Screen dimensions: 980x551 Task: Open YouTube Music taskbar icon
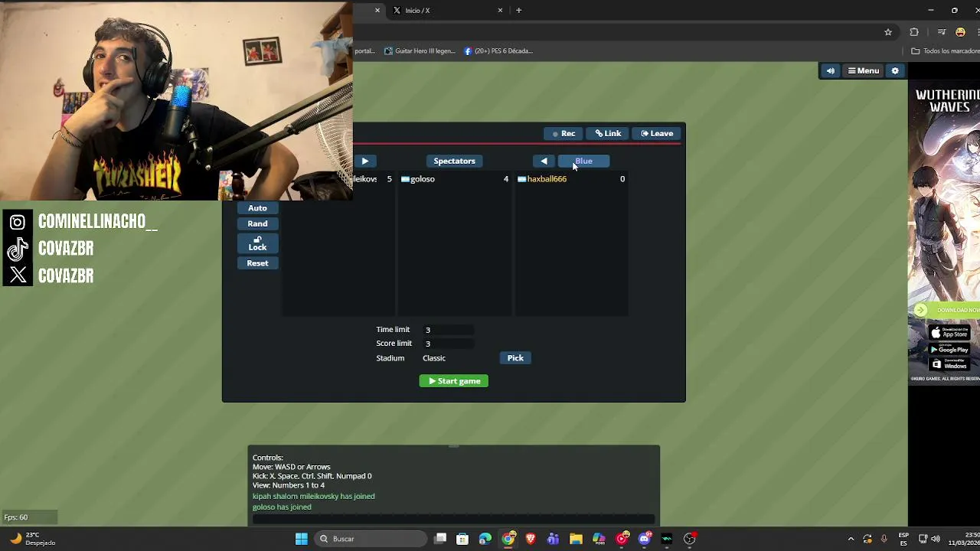[x=622, y=539]
